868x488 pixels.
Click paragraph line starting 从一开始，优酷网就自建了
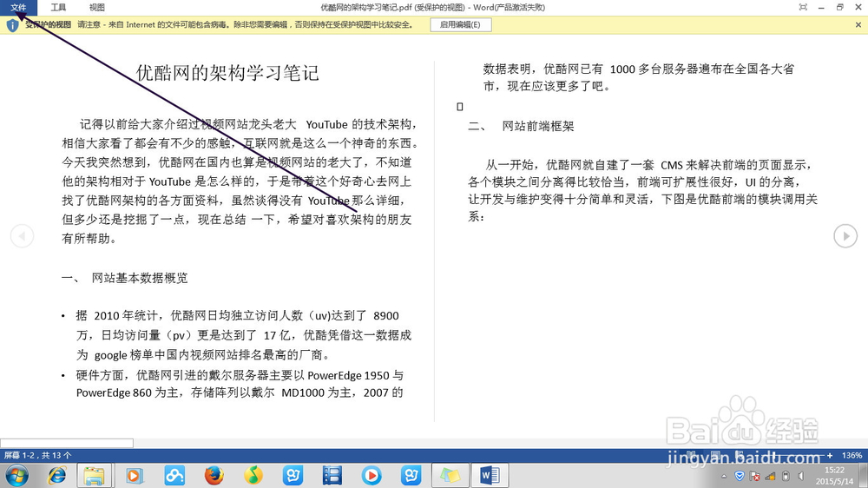pos(649,165)
